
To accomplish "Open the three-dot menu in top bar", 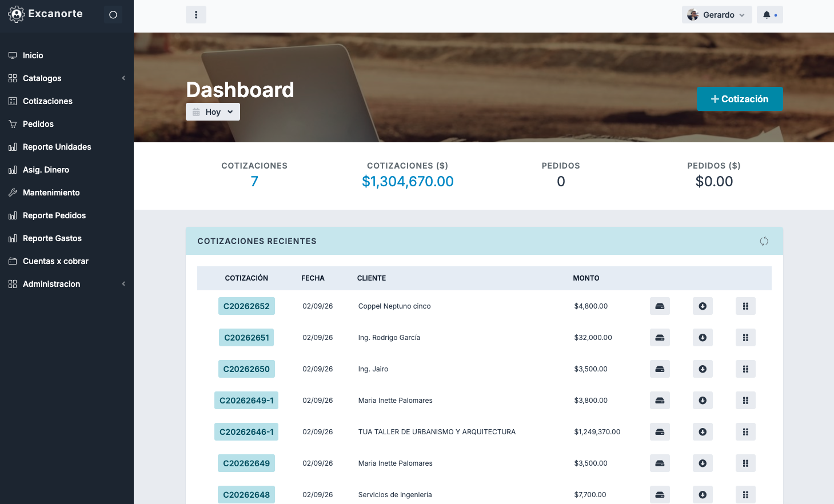I will tap(196, 15).
